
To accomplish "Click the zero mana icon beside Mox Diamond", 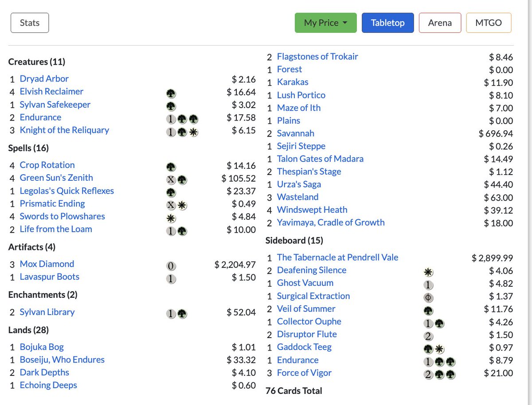I will click(x=171, y=266).
